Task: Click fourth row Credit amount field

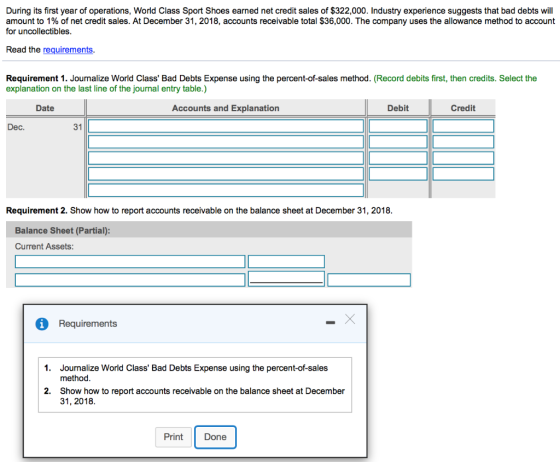Action: pyautogui.click(x=463, y=174)
